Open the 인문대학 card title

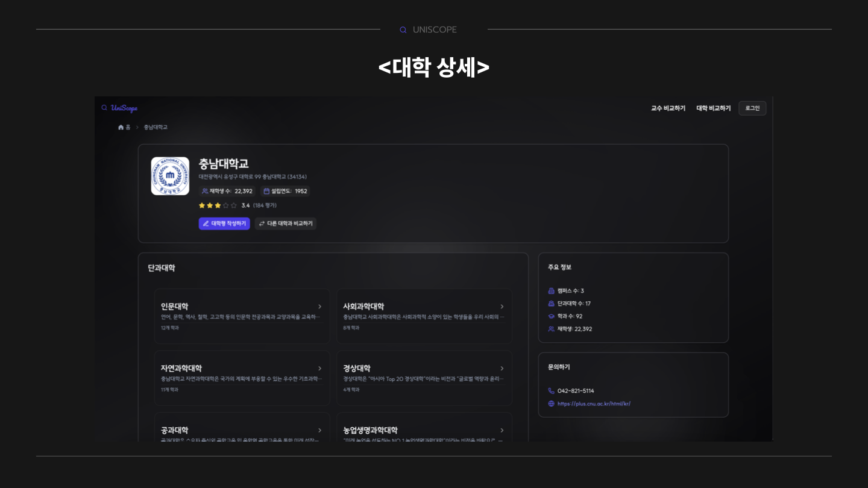[x=174, y=307]
